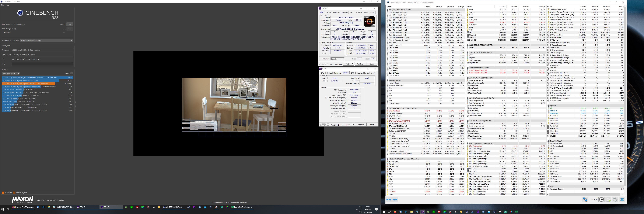This screenshot has width=644, height=214.
Task: Open Task View on left taskbar
Action: click(x=8, y=209)
